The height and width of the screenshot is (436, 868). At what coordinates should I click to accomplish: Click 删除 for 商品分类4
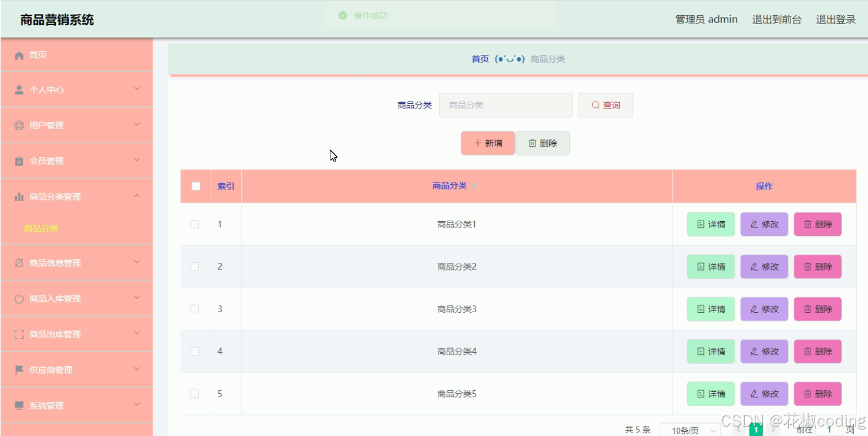pyautogui.click(x=818, y=351)
